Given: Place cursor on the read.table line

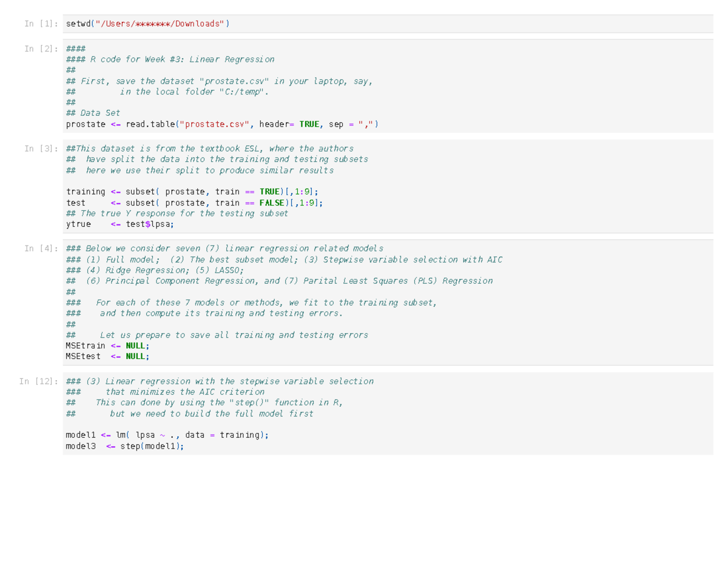Looking at the screenshot, I should click(221, 124).
